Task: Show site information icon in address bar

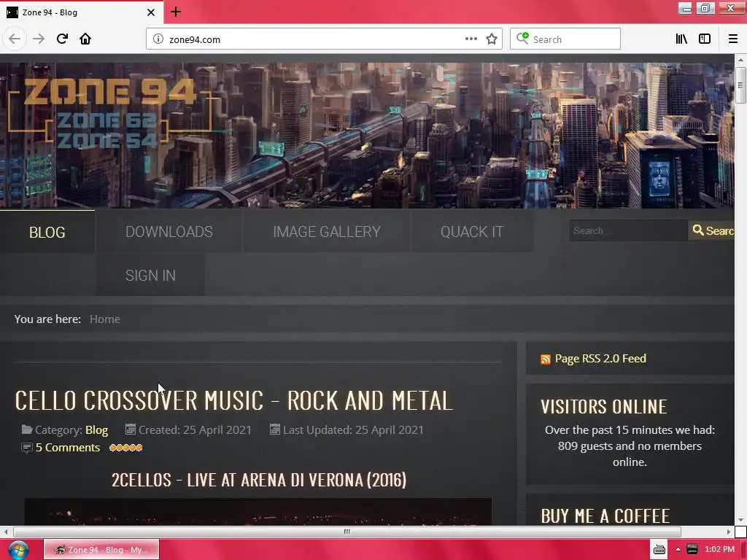Action: (158, 39)
